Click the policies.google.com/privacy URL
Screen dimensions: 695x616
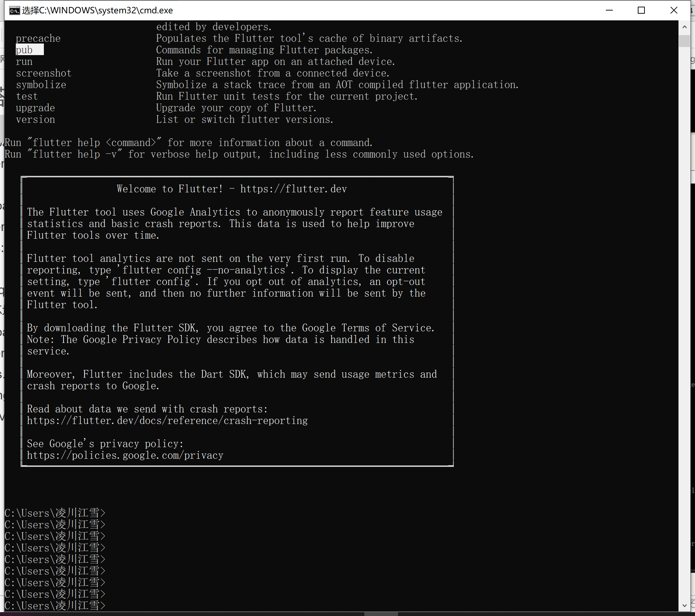click(125, 455)
